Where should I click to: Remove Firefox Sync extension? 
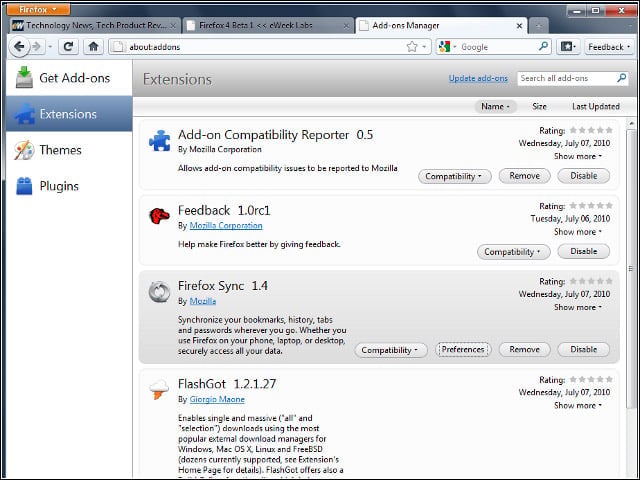(524, 349)
